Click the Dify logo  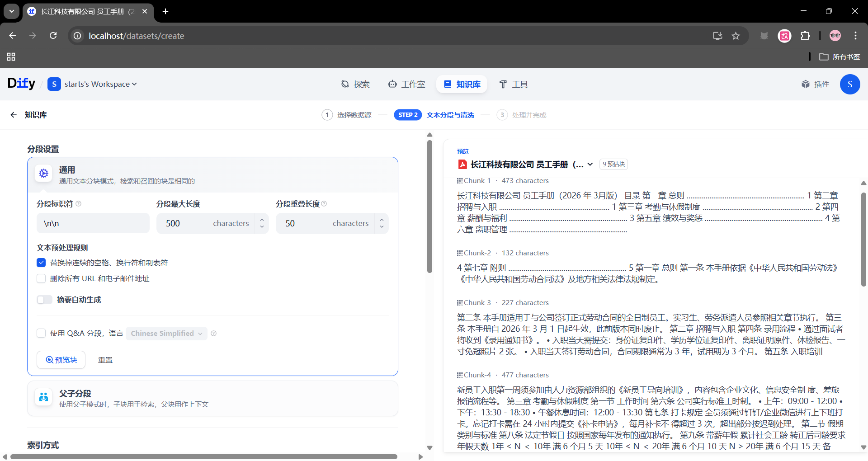point(21,84)
